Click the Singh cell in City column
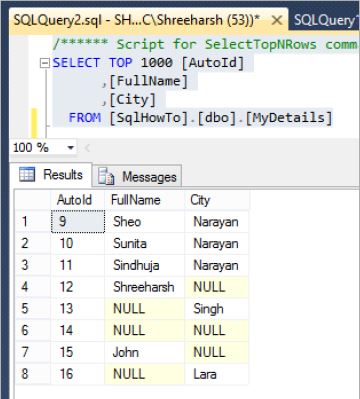360x399 pixels. click(216, 309)
